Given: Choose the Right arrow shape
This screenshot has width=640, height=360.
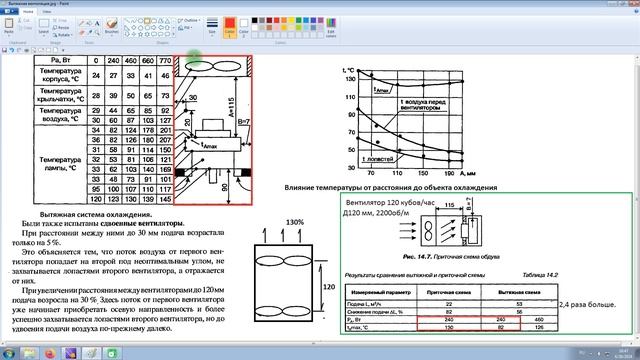Looking at the screenshot, I should [153, 28].
